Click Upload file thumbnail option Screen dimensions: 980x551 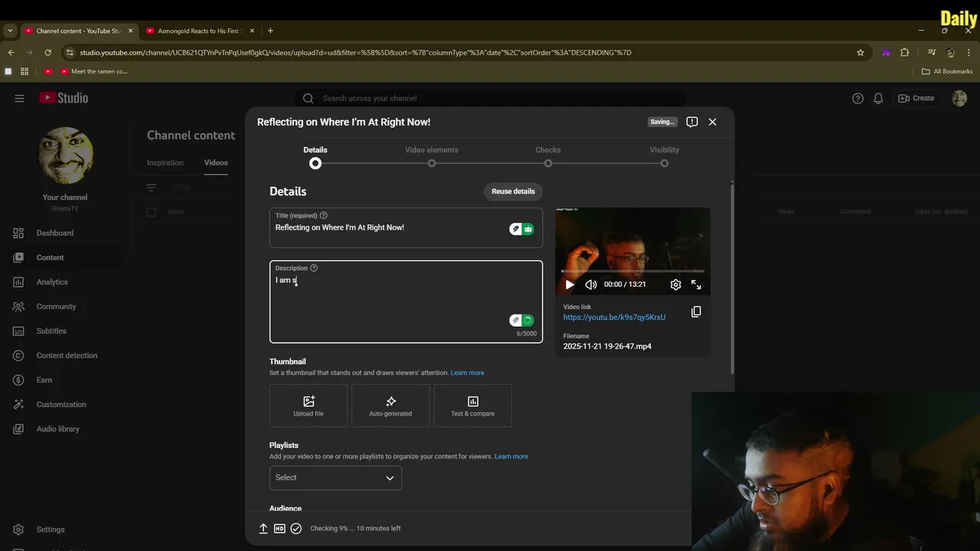[309, 406]
